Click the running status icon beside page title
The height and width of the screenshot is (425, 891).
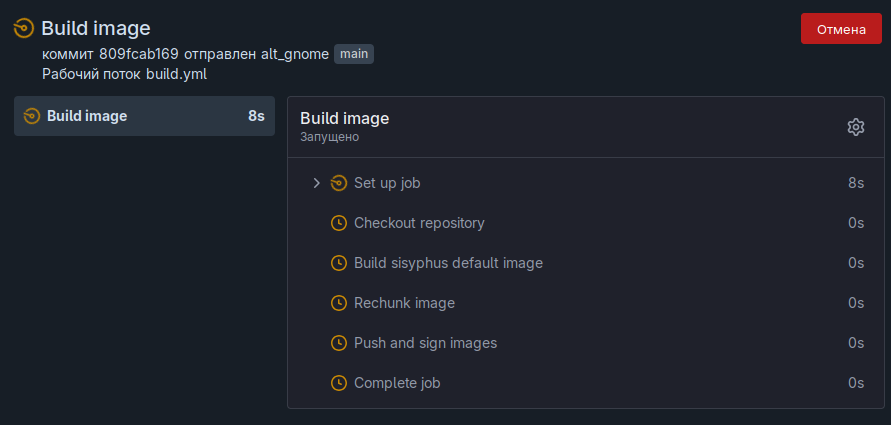pyautogui.click(x=24, y=28)
